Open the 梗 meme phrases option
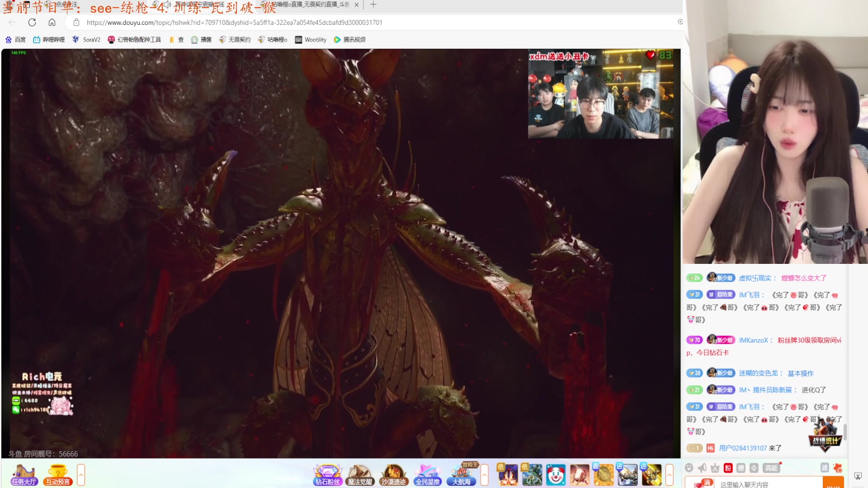This screenshot has height=488, width=868. tap(741, 468)
